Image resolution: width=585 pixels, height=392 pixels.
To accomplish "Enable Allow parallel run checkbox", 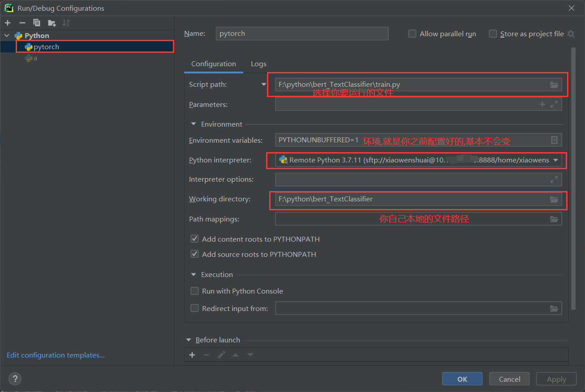I will pos(412,34).
